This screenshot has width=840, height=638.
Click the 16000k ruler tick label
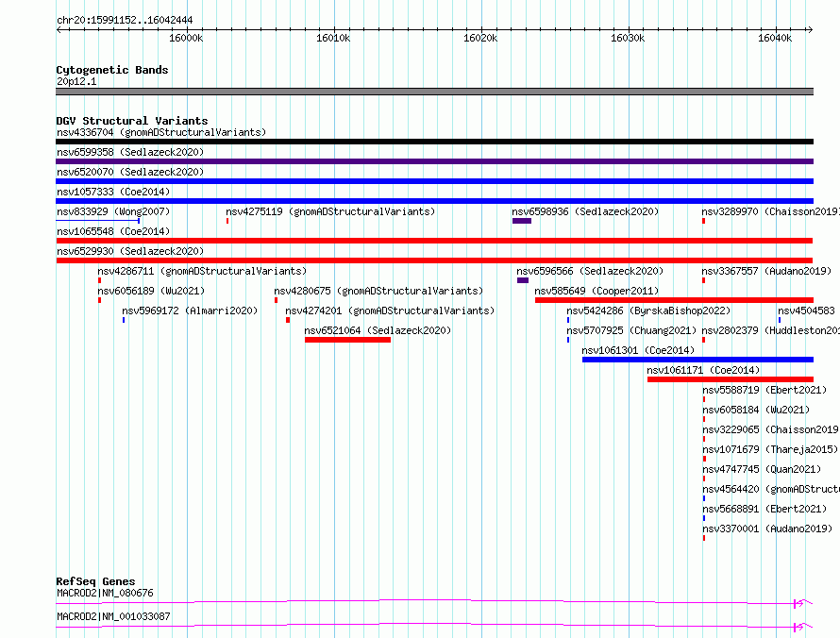[186, 38]
